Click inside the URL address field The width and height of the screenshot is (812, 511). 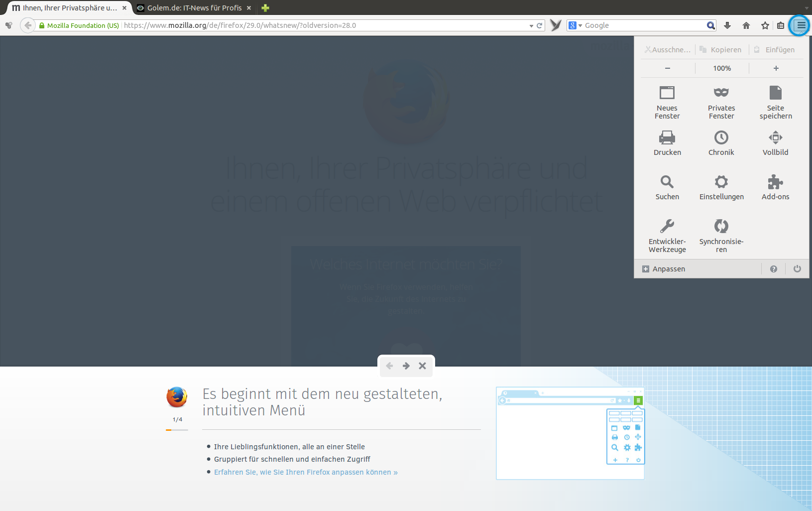coord(324,25)
